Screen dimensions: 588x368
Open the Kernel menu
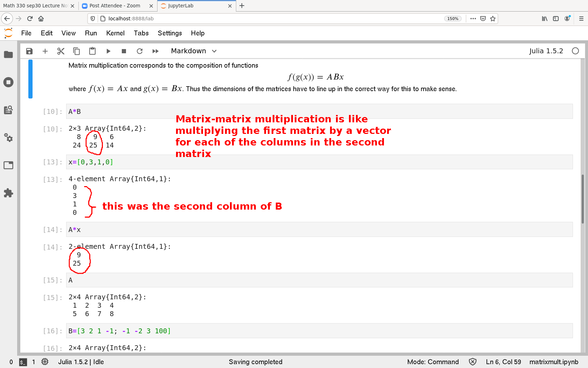pos(115,33)
